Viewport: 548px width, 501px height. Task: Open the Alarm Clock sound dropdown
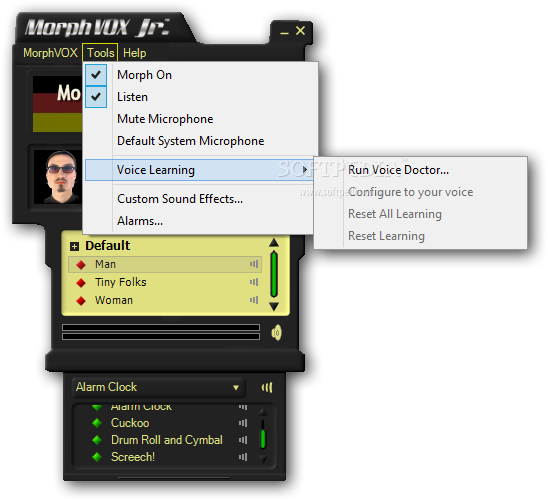(159, 387)
